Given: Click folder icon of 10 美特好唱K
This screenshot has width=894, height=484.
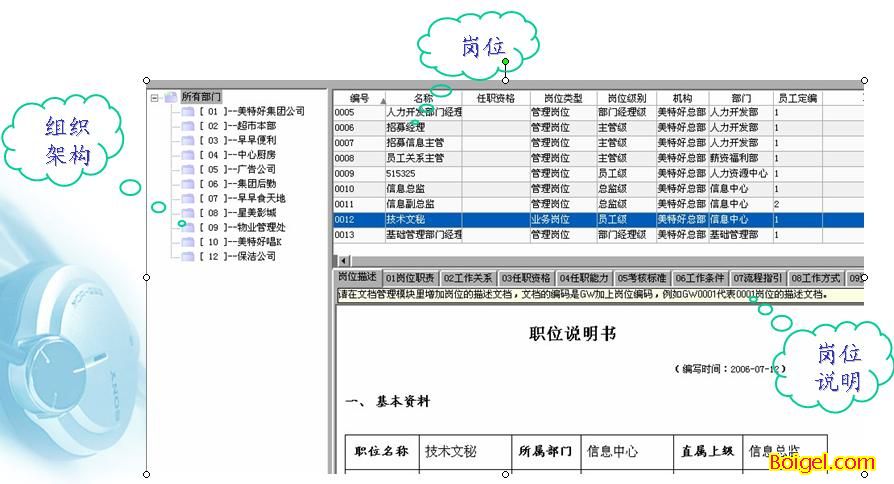Looking at the screenshot, I should point(188,242).
